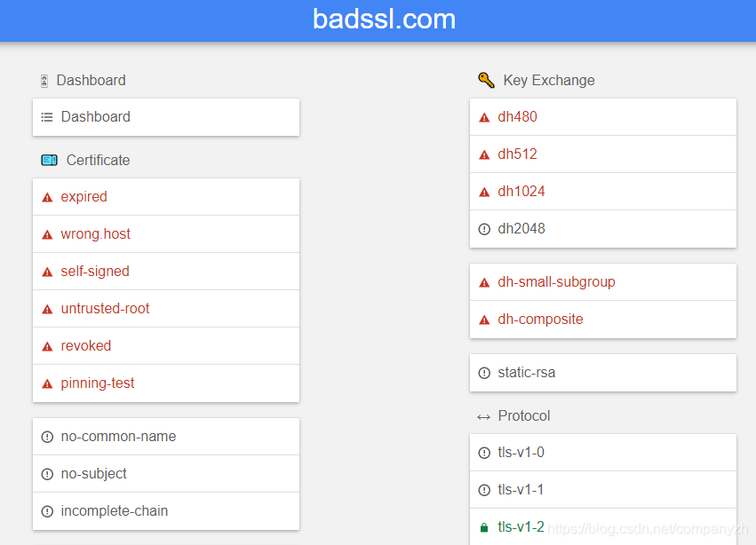
Task: Visit the untrusted-root test page
Action: 105,309
